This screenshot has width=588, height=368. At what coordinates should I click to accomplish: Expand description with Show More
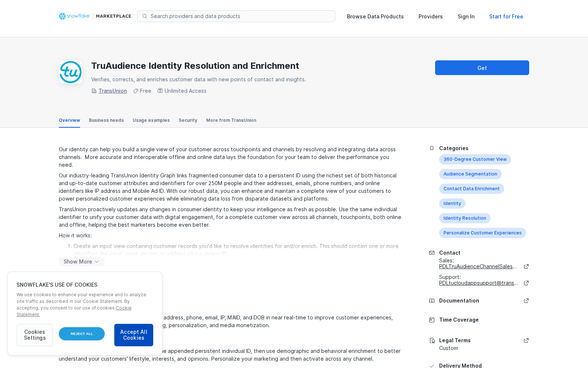coord(82,262)
